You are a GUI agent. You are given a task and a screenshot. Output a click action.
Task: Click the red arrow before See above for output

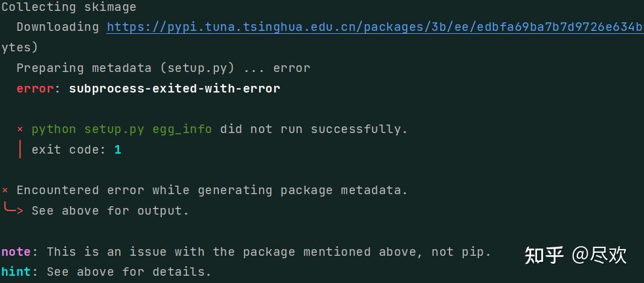[13, 209]
